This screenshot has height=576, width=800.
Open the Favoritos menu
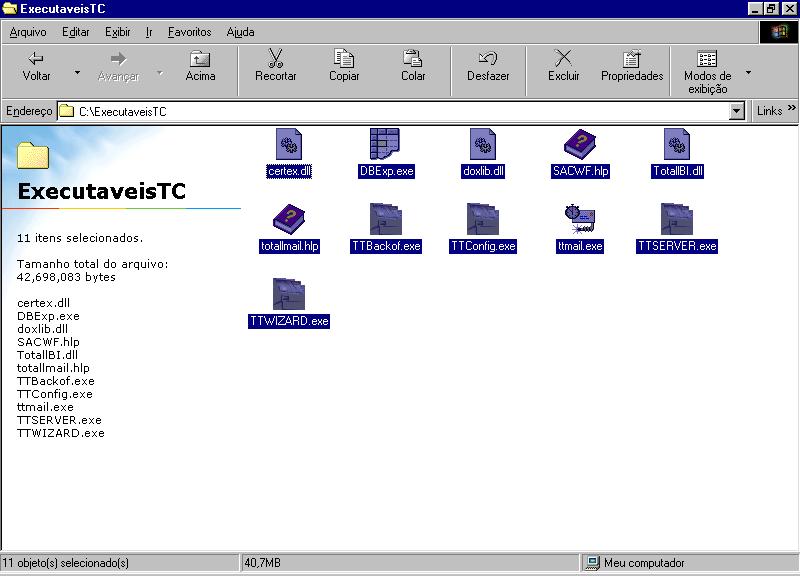tap(189, 32)
